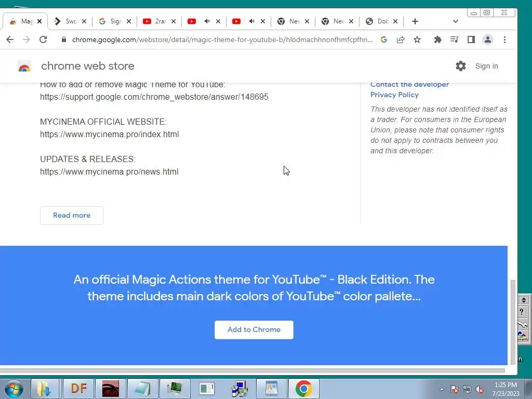Click the question mark side widget
532x399 pixels.
click(x=522, y=312)
